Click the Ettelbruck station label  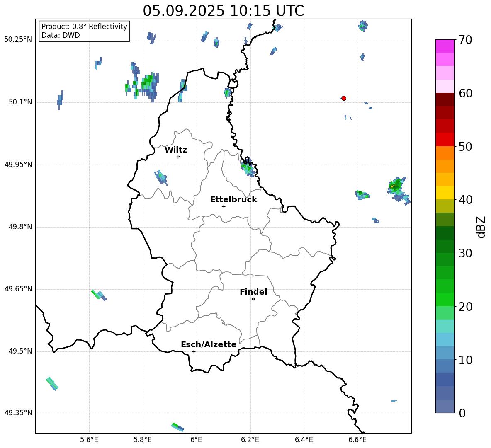pyautogui.click(x=233, y=200)
